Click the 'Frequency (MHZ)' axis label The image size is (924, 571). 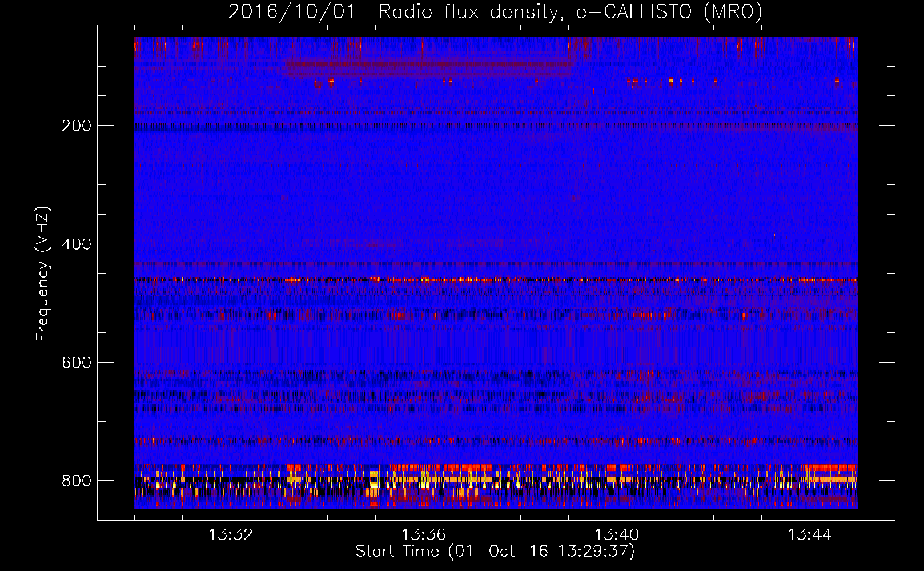pyautogui.click(x=43, y=274)
